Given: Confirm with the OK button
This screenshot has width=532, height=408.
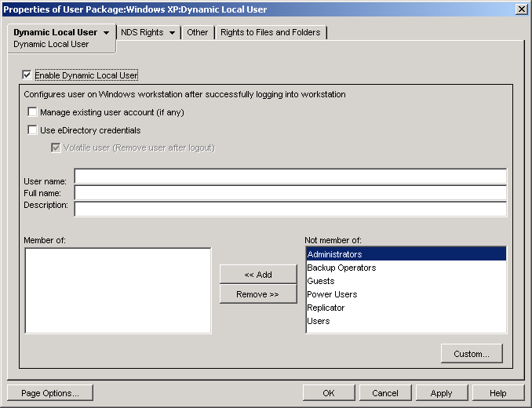Looking at the screenshot, I should tap(329, 393).
